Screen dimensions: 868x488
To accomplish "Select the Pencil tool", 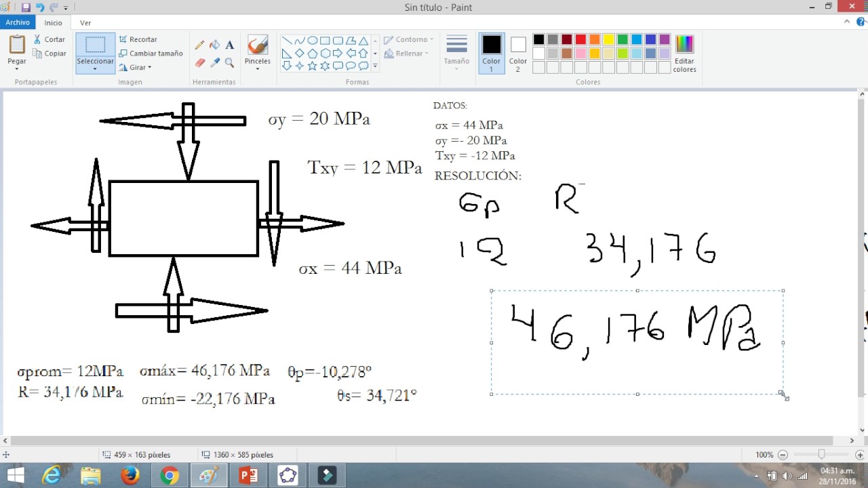I will [x=199, y=45].
